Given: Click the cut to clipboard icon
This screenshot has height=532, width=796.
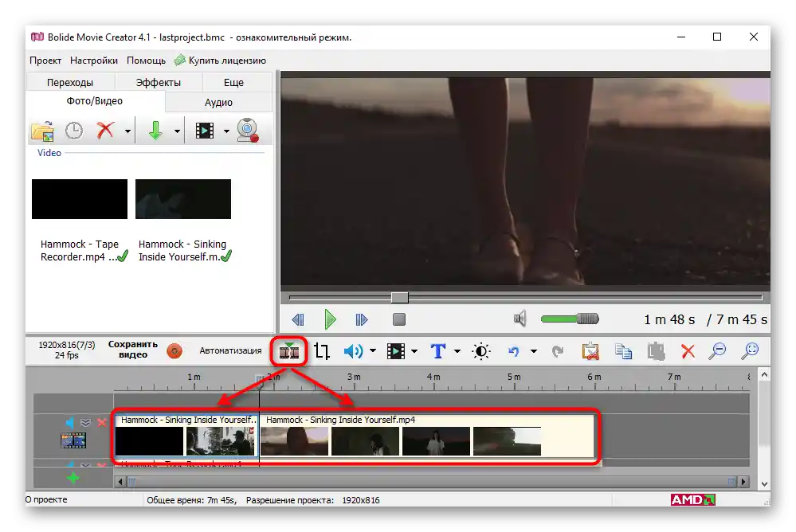Looking at the screenshot, I should (x=590, y=350).
